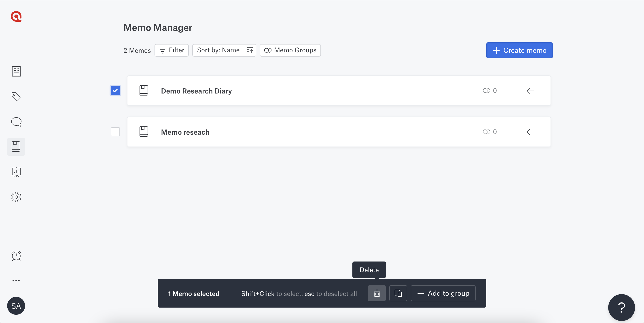
Task: Open the Comments chat icon
Action: (x=16, y=122)
